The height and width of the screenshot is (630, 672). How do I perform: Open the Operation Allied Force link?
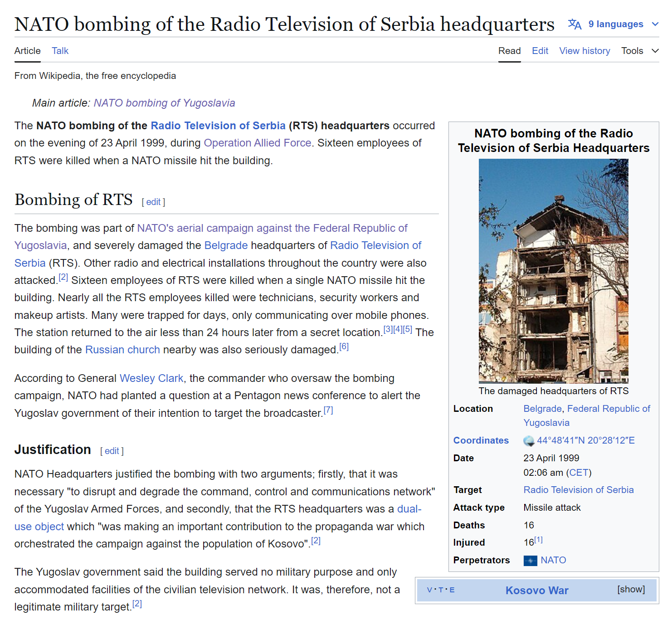tap(258, 143)
